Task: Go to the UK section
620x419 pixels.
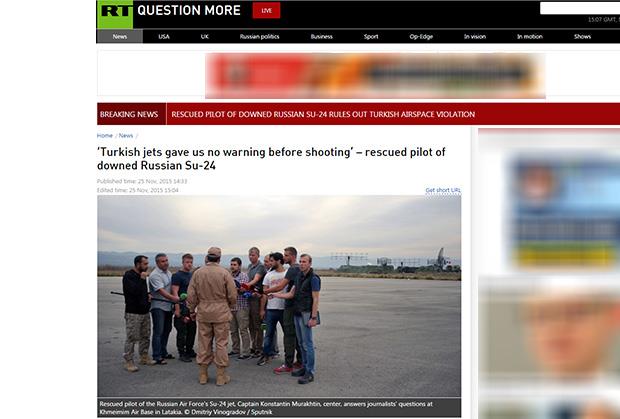Action: (x=204, y=36)
